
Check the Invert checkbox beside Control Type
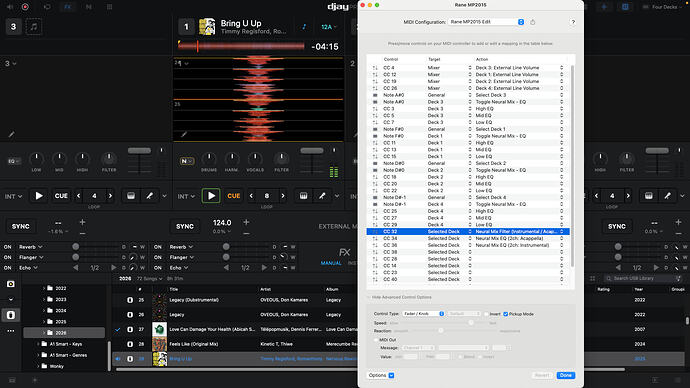pos(486,314)
